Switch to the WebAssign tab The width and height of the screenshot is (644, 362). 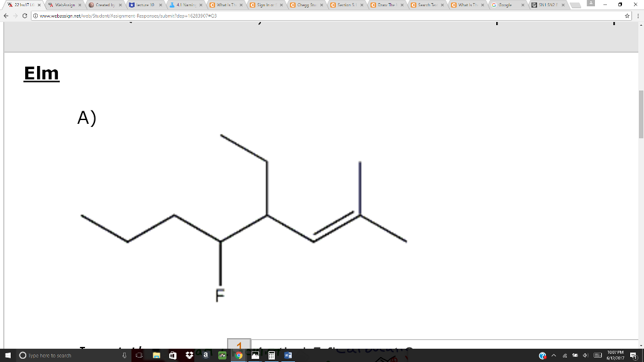(63, 4)
